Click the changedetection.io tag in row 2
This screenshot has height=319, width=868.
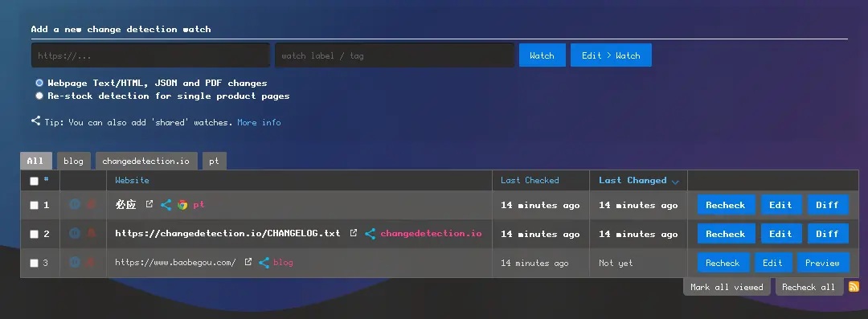coord(432,233)
